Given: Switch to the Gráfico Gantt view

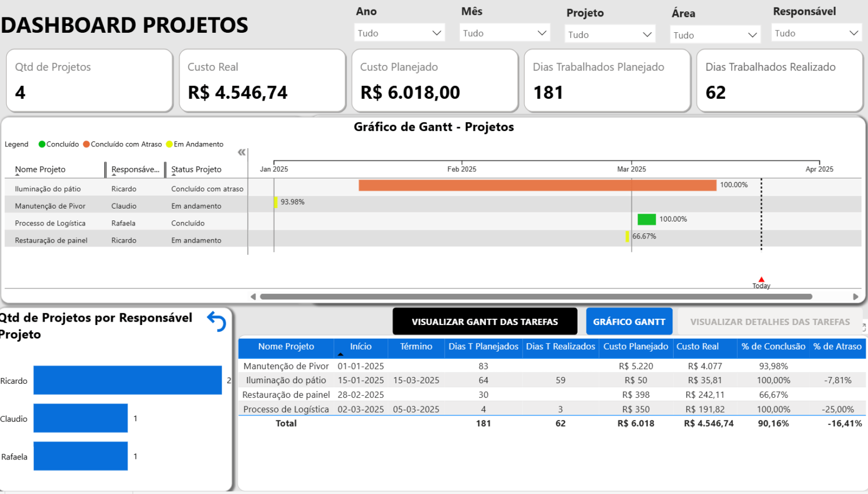Looking at the screenshot, I should coord(629,321).
